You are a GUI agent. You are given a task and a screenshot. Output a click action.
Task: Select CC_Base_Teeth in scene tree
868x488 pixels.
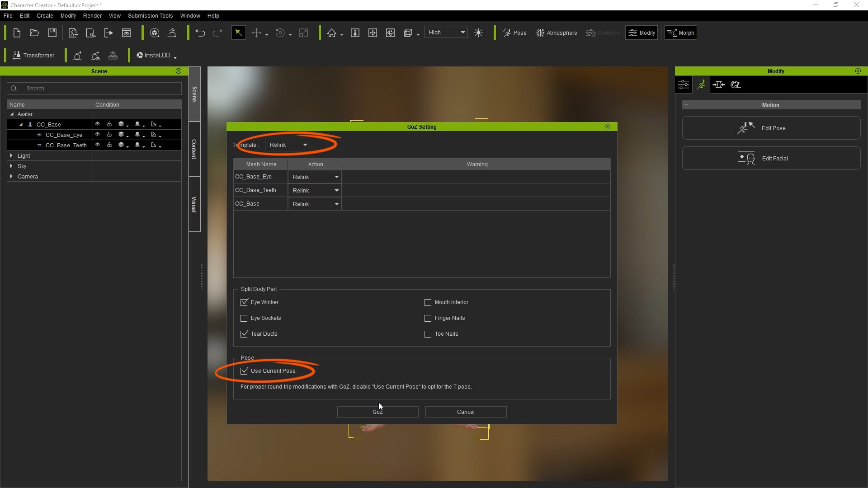coord(66,145)
